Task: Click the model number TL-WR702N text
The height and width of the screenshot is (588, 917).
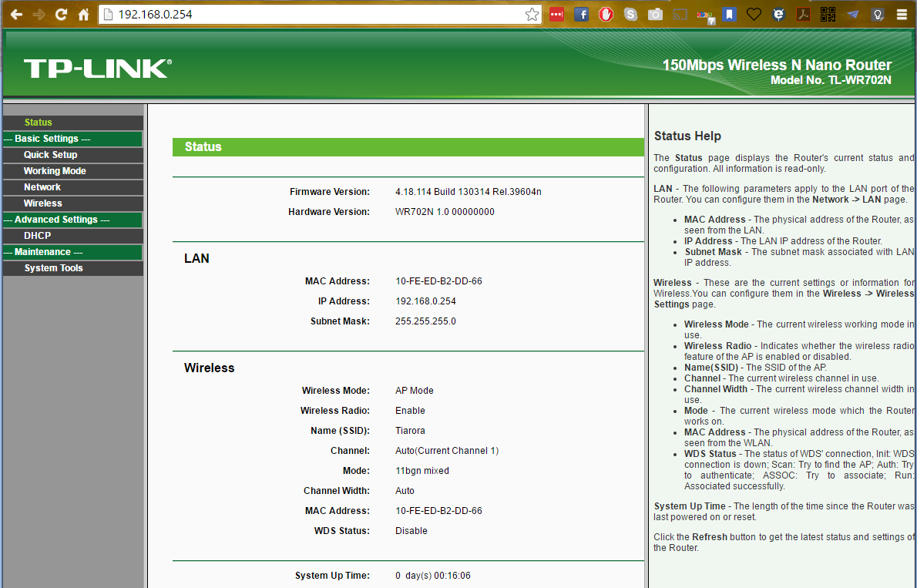Action: [x=831, y=80]
